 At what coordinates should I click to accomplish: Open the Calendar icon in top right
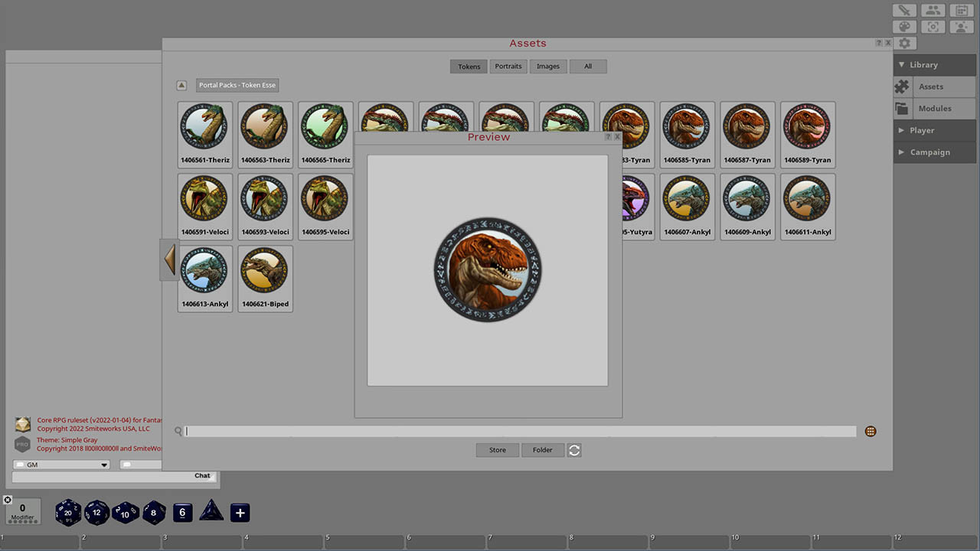[962, 10]
